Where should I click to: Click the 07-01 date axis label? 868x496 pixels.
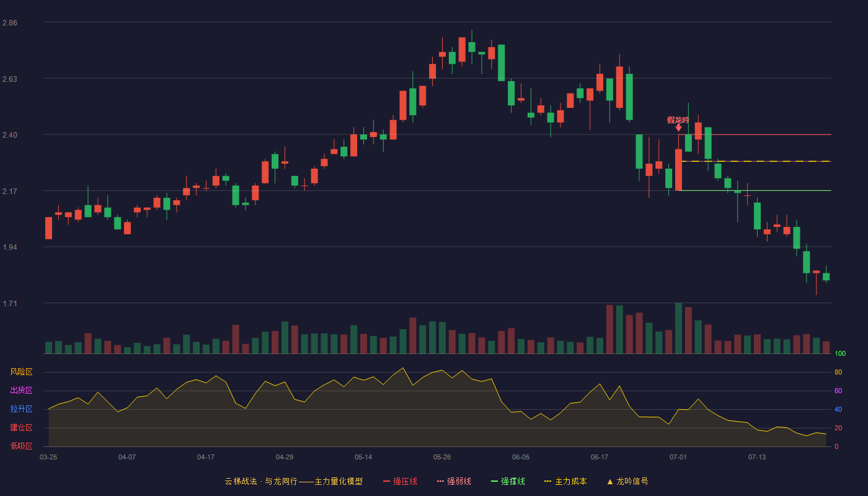click(x=678, y=457)
